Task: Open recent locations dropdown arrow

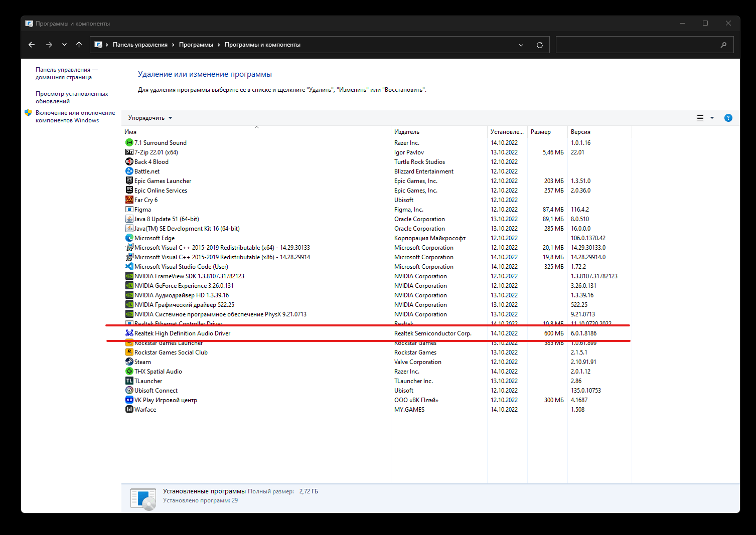Action: (x=64, y=45)
